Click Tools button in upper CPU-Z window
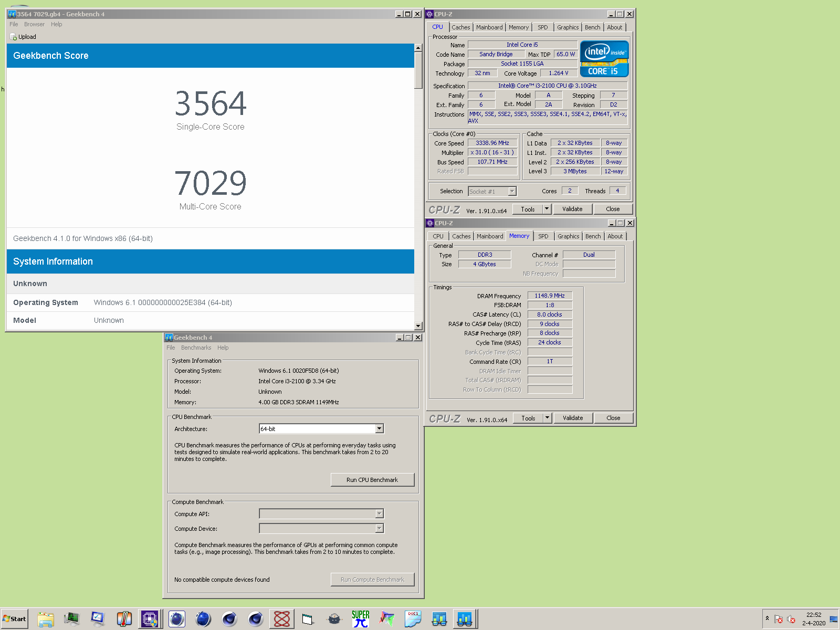The image size is (840, 630). (528, 209)
